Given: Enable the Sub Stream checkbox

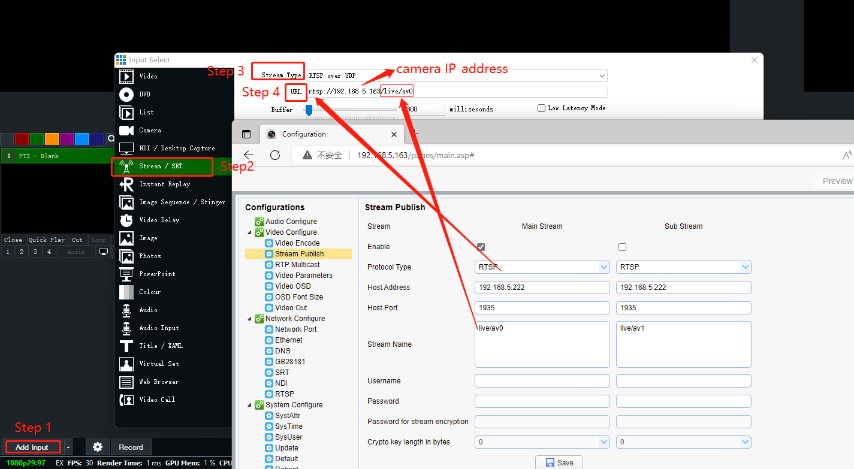Looking at the screenshot, I should (622, 247).
